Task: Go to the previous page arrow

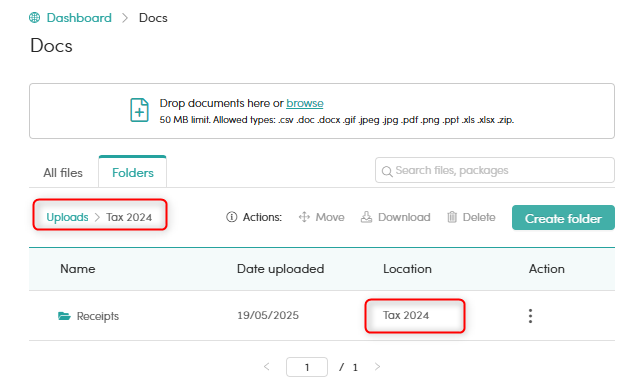Action: point(266,367)
